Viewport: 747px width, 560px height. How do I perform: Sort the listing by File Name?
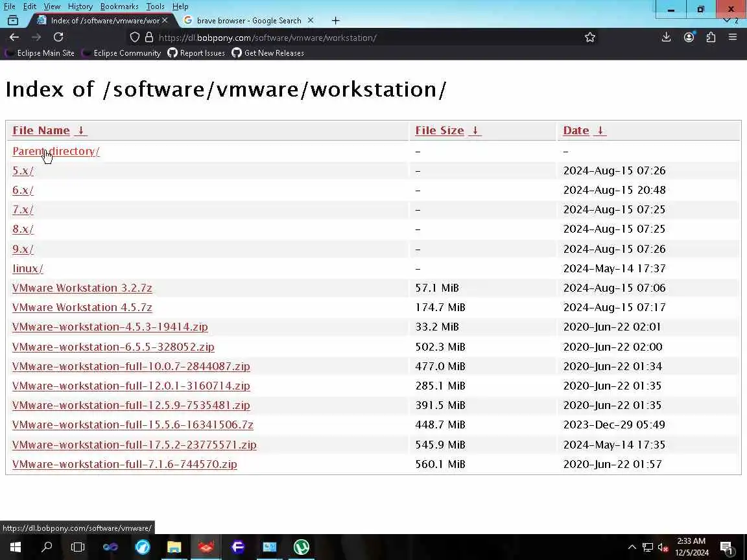41,130
